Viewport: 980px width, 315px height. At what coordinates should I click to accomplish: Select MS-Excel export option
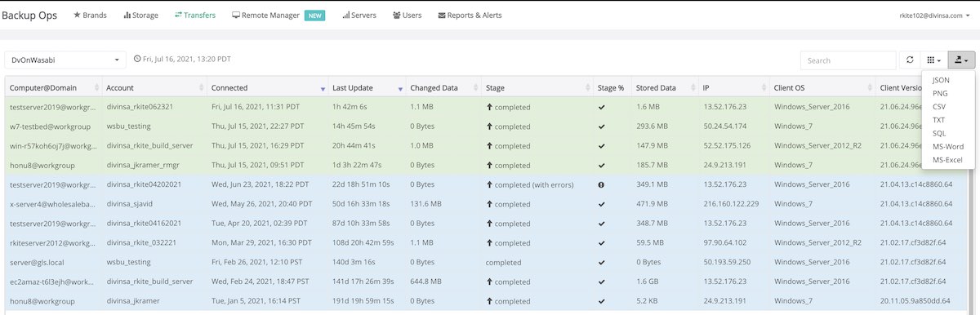(x=947, y=159)
